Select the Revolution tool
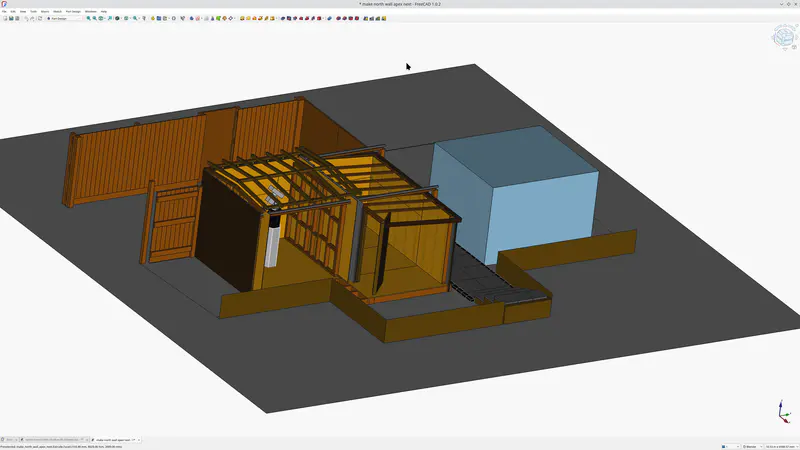 coord(248,18)
